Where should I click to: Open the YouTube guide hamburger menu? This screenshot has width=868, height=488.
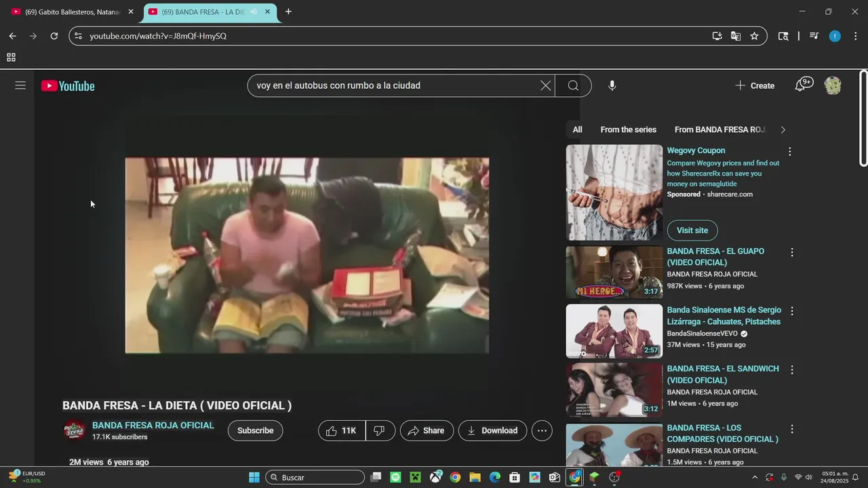[20, 85]
